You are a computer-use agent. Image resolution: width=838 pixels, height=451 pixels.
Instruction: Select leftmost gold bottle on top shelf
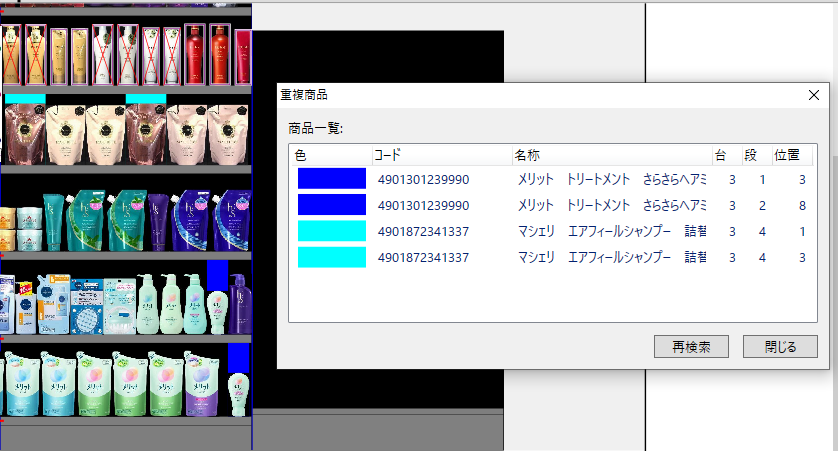[x=11, y=55]
